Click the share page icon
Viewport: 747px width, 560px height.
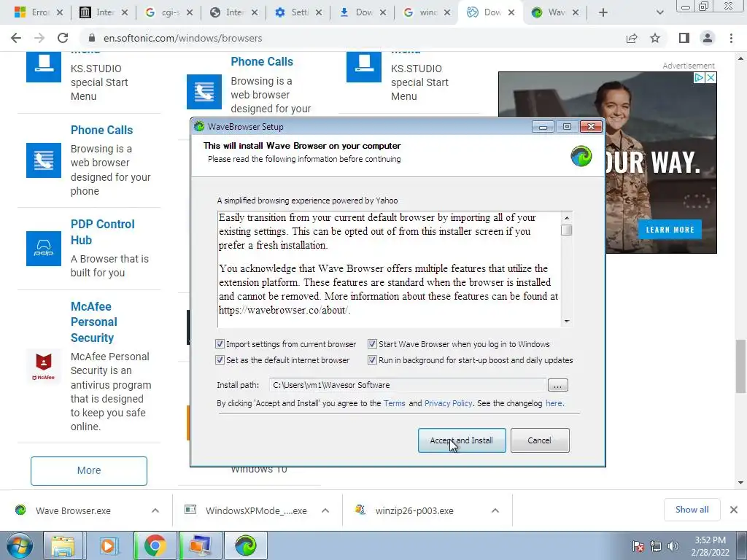tap(632, 38)
